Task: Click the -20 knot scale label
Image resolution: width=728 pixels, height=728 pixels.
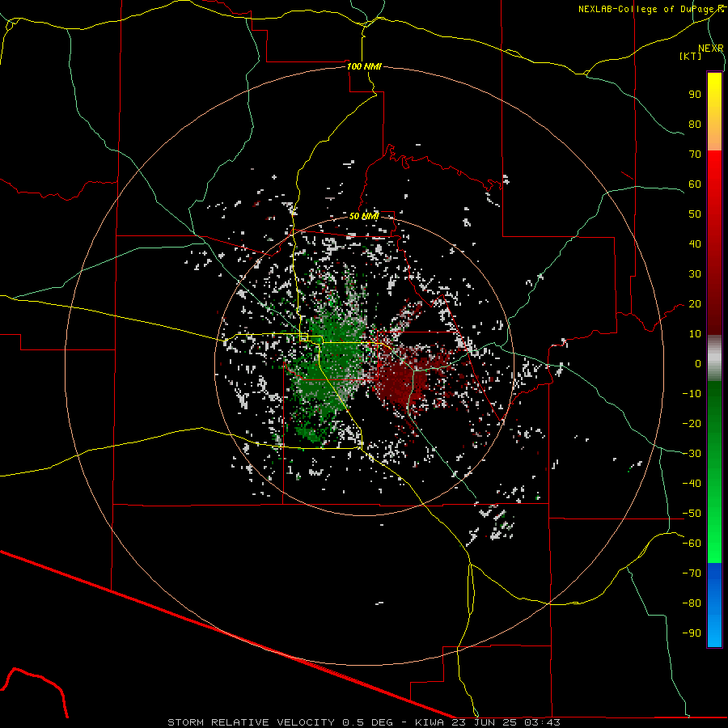Action: click(692, 424)
